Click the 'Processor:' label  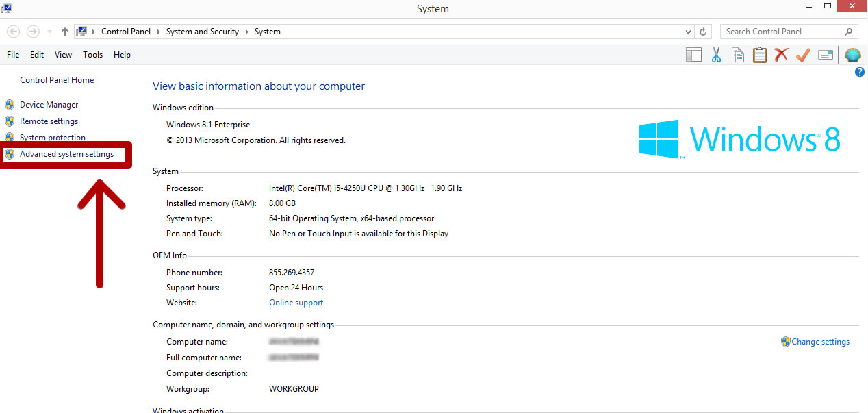185,188
